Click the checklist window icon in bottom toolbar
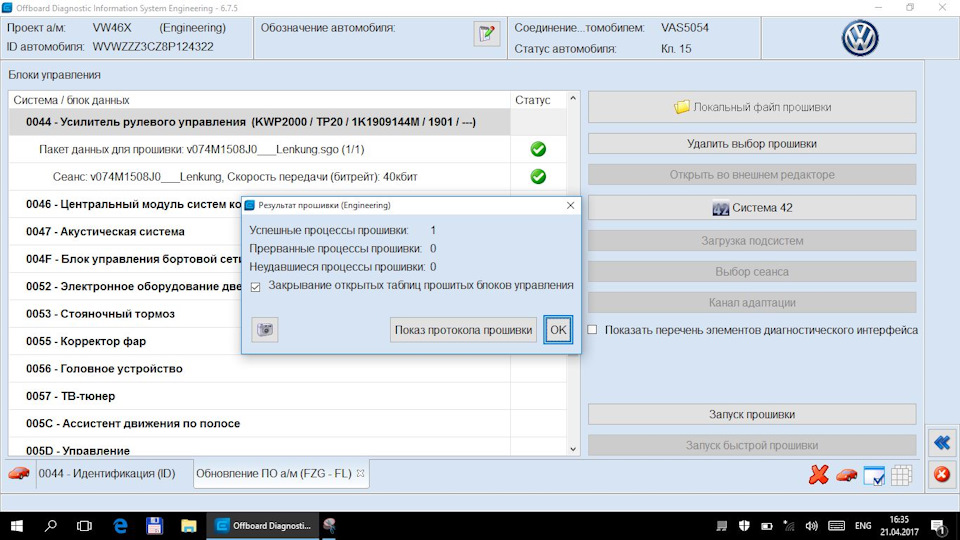The width and height of the screenshot is (960, 540). point(874,476)
